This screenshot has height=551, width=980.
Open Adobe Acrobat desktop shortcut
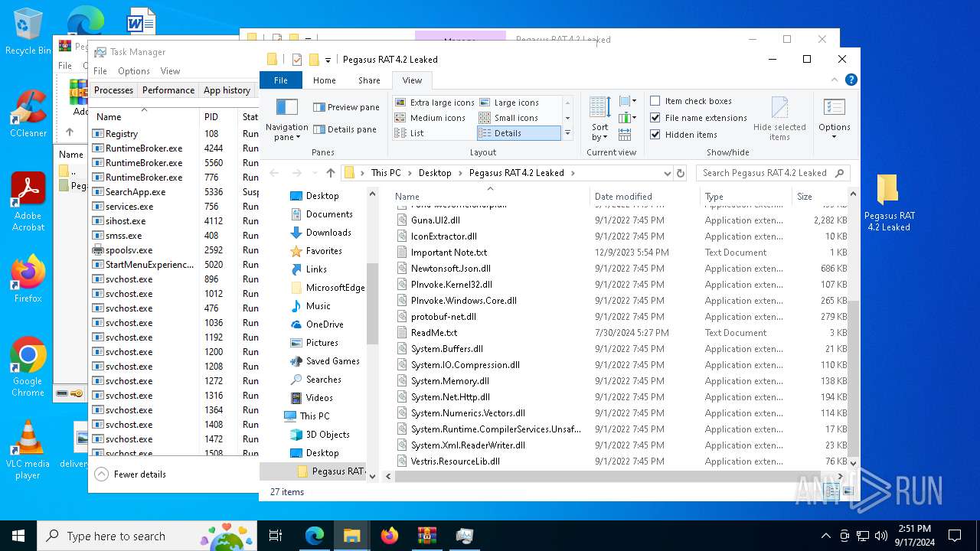[28, 202]
